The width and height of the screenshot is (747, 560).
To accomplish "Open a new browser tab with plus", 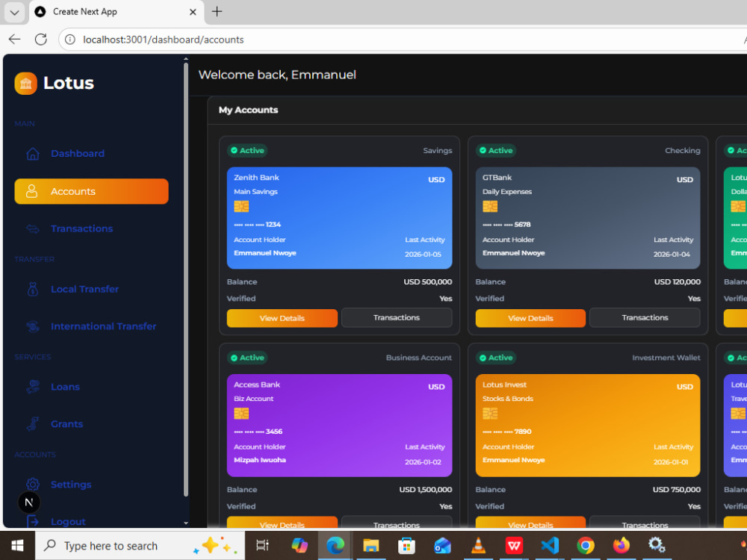I will click(x=217, y=11).
